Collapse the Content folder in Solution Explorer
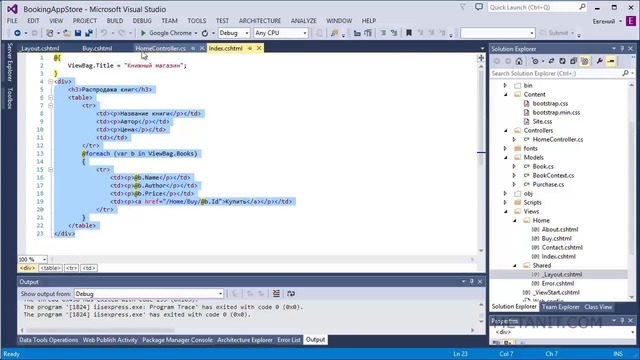Viewport: 640px width, 360px height. click(506, 94)
